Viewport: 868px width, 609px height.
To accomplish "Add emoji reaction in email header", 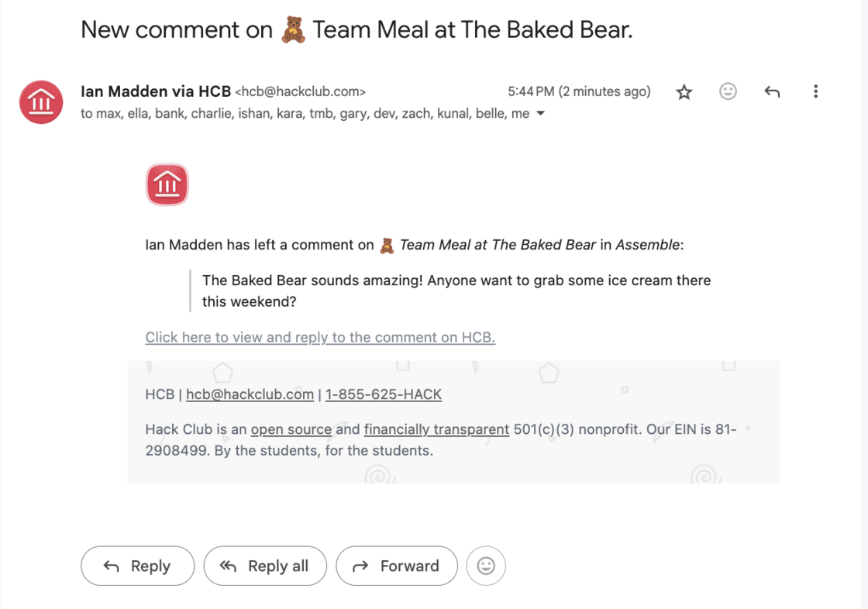I will (x=728, y=91).
